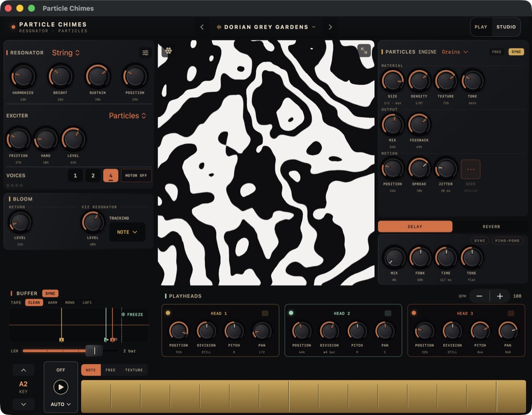Open Dorian Grey Gardens preset menu
This screenshot has height=415, width=532.
point(266,27)
